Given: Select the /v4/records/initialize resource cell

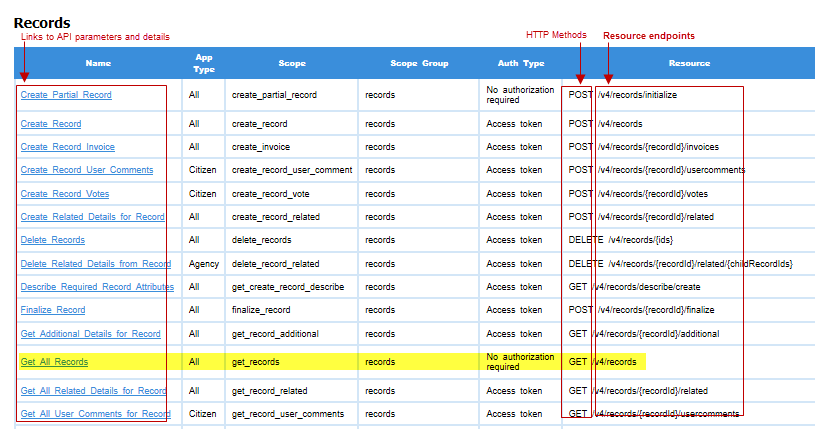Looking at the screenshot, I should [x=636, y=95].
